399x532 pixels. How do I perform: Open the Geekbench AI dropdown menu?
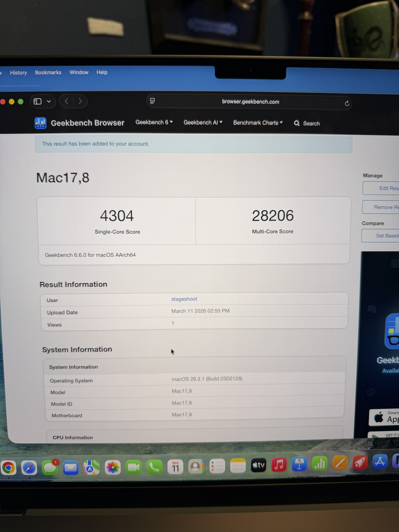[x=203, y=123]
